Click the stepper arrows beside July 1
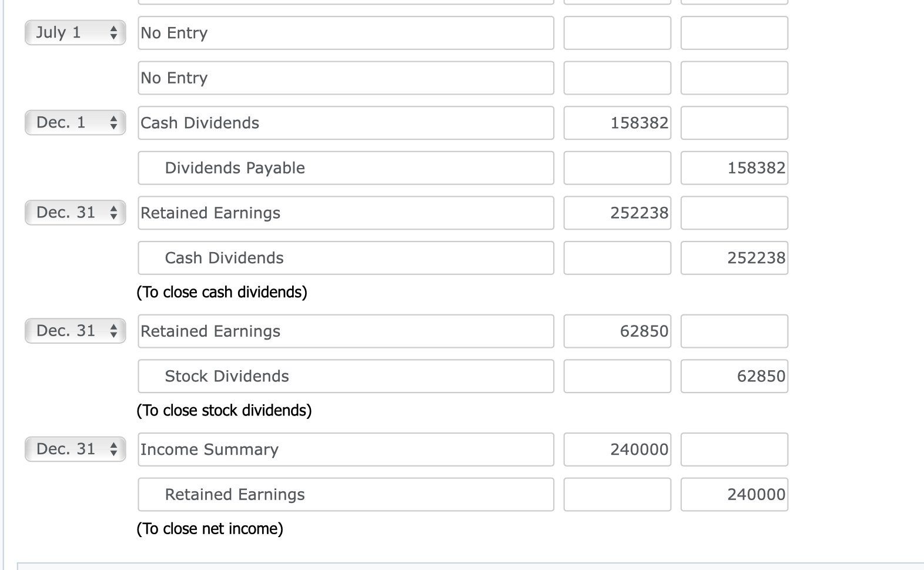The height and width of the screenshot is (570, 924). (115, 33)
